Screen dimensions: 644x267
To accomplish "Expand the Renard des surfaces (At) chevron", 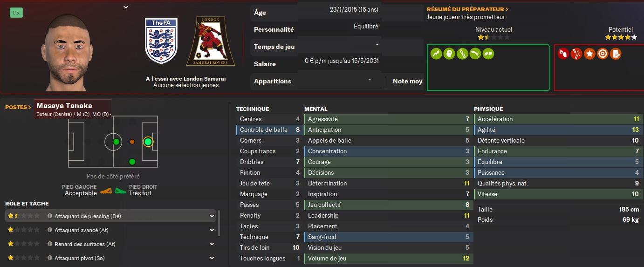I will click(212, 244).
